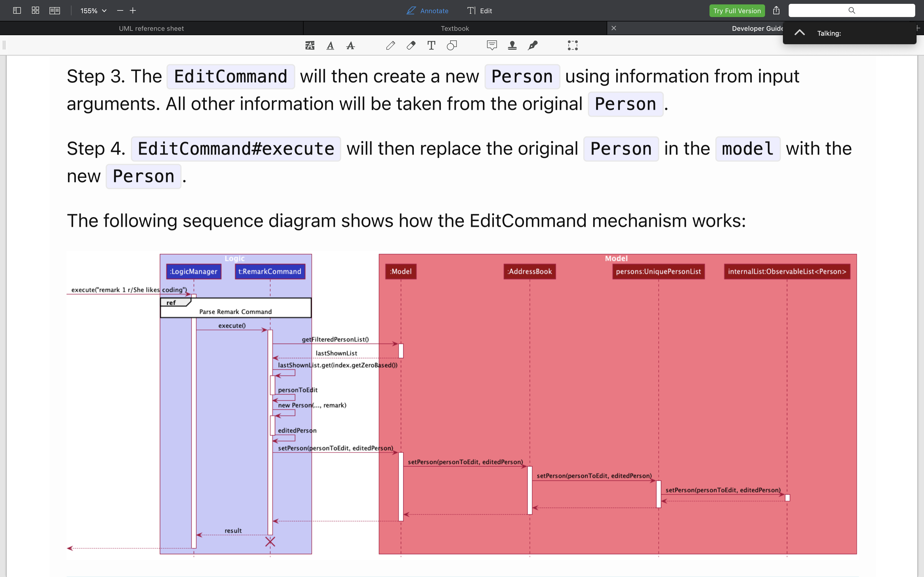Viewport: 924px width, 577px height.
Task: Toggle the sidebar panel view
Action: pyautogui.click(x=17, y=11)
